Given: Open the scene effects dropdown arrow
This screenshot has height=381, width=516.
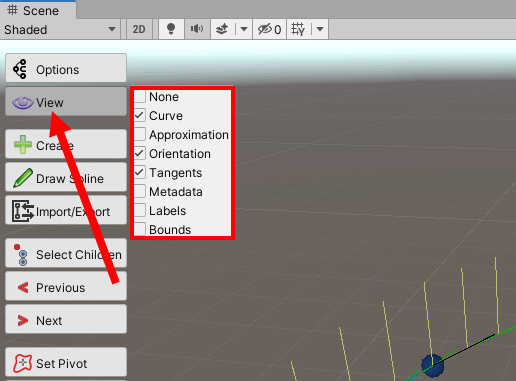Looking at the screenshot, I should click(244, 29).
